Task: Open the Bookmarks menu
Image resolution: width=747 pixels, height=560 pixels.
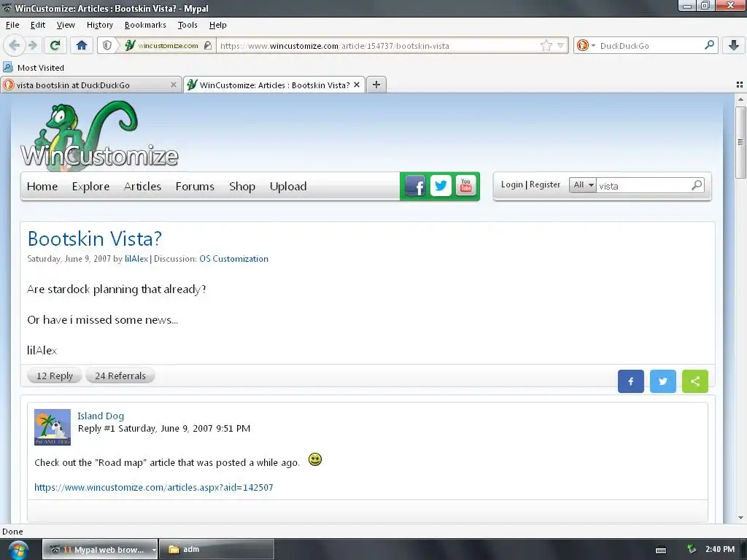Action: pyautogui.click(x=145, y=25)
